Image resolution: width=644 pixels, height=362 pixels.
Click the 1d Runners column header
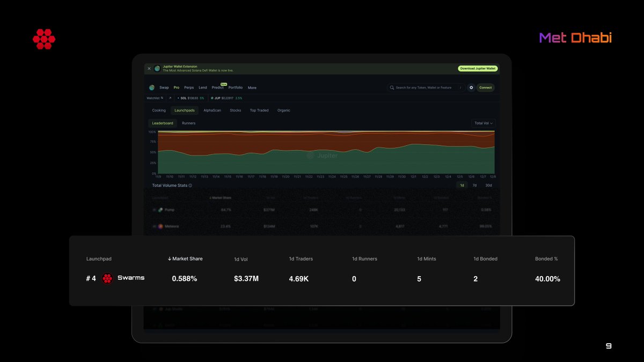(364, 258)
